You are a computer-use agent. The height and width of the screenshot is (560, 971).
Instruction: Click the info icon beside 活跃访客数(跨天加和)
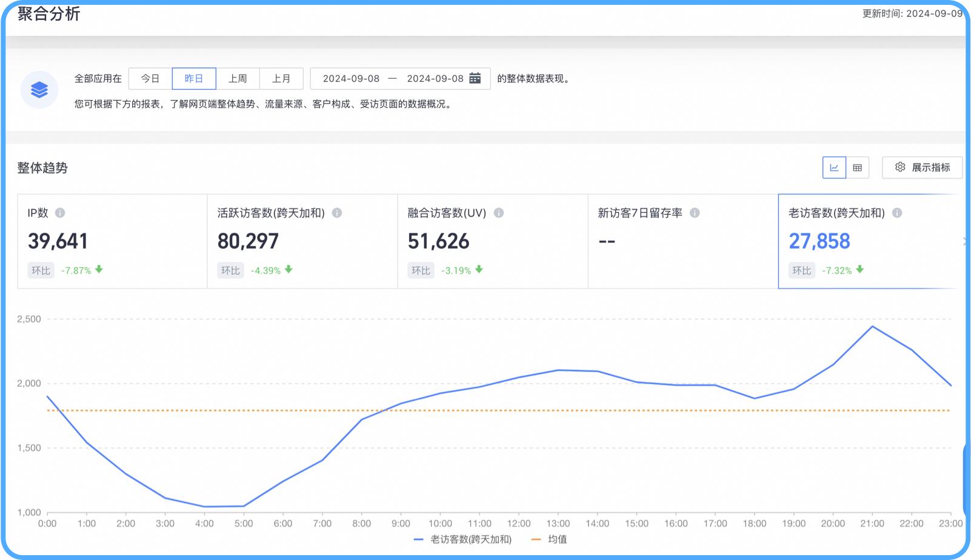tap(338, 213)
